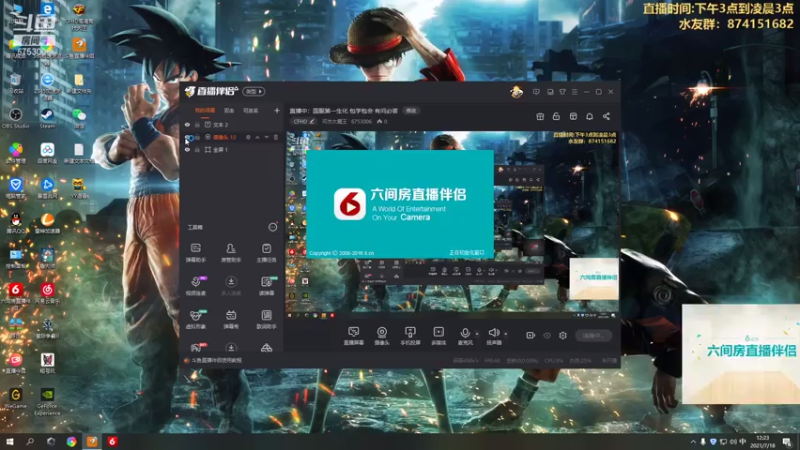Click the 手机投屏 phone casting button
This screenshot has height=450, width=800.
[410, 336]
